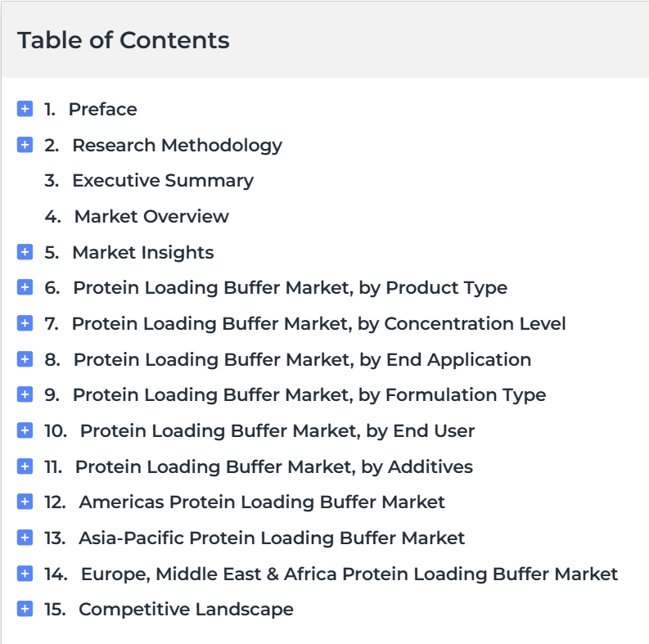Expand Competitive Landscape plus icon
The height and width of the screenshot is (644, 649).
(25, 609)
